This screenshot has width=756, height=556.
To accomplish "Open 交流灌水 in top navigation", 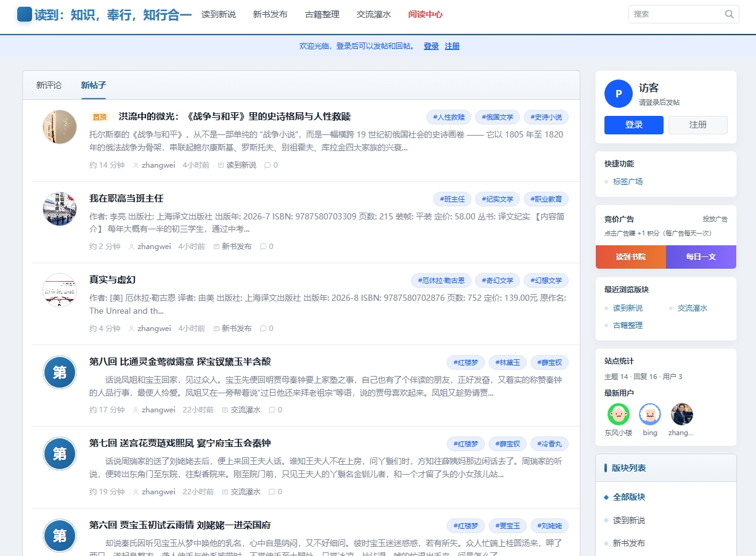I will tap(374, 14).
